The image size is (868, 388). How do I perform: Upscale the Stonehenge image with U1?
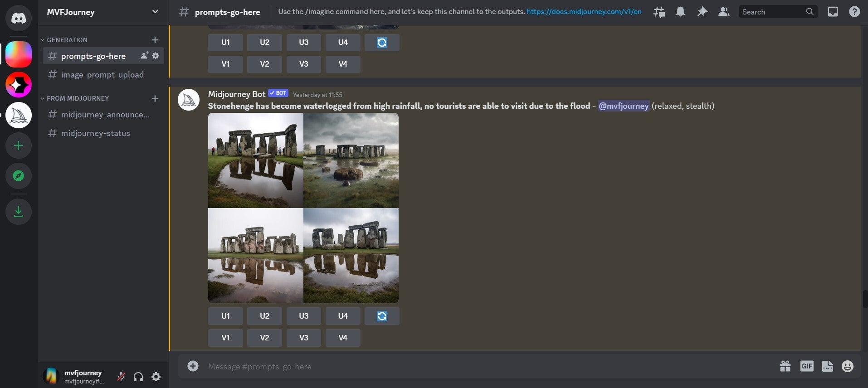[225, 316]
